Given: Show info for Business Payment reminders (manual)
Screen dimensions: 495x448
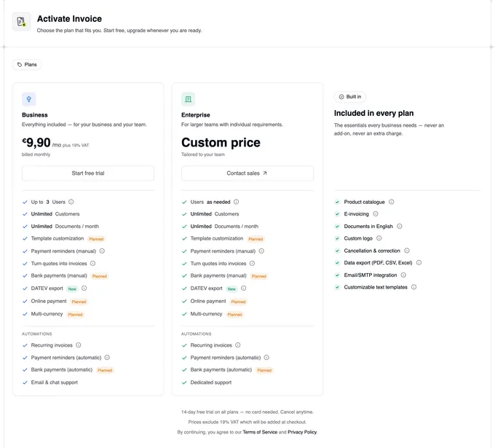Looking at the screenshot, I should click(x=102, y=251).
